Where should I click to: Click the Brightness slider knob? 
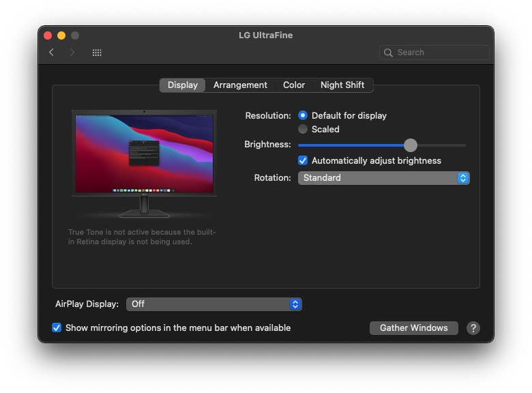coord(411,145)
